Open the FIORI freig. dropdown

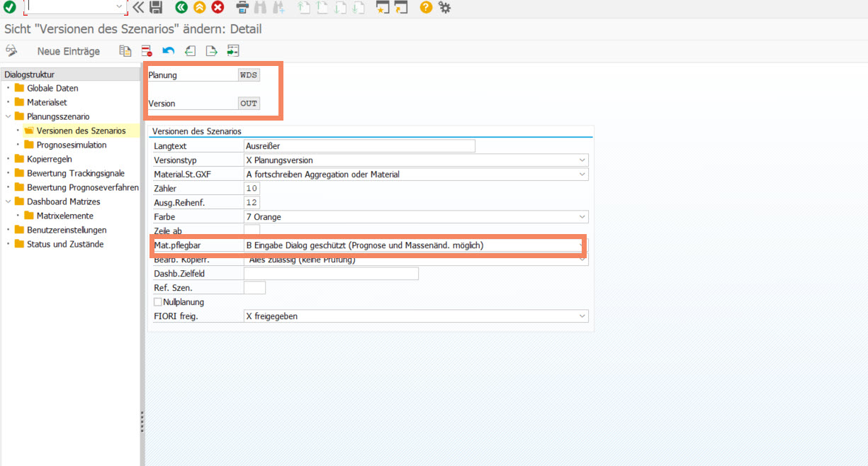(582, 316)
